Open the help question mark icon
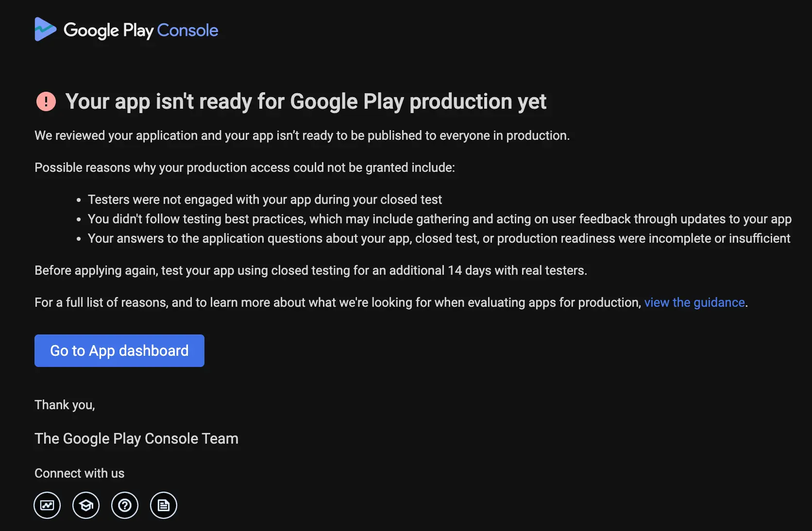 point(125,505)
